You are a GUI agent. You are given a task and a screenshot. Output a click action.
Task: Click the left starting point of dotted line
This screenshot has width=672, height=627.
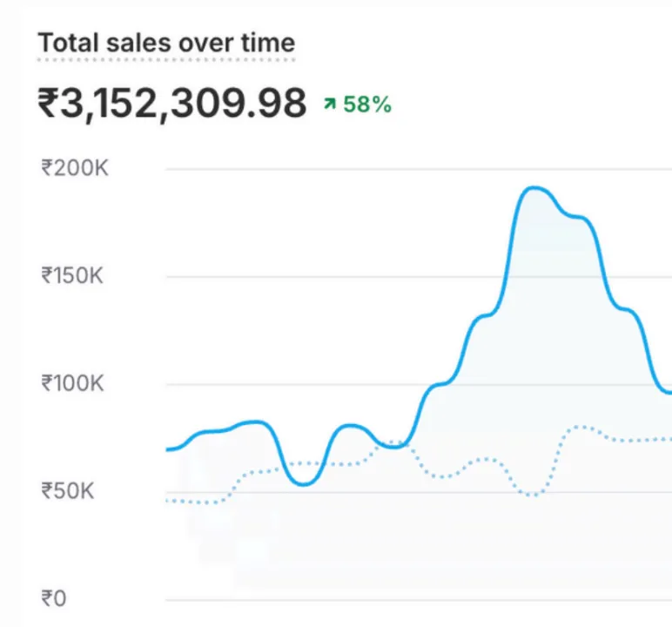(x=168, y=501)
